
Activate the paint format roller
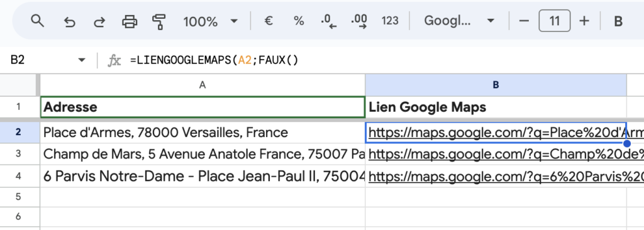159,21
